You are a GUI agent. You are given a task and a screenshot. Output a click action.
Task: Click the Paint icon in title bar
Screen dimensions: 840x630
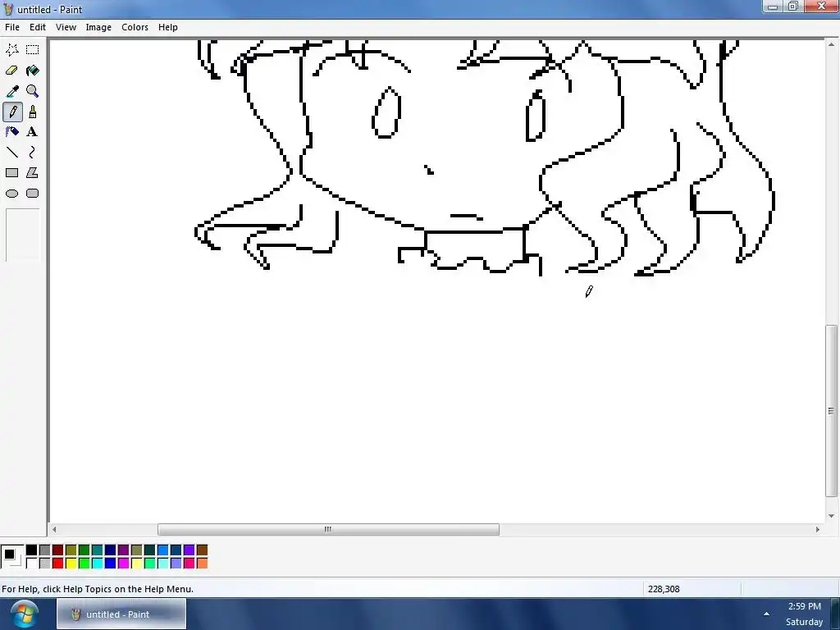(8, 9)
